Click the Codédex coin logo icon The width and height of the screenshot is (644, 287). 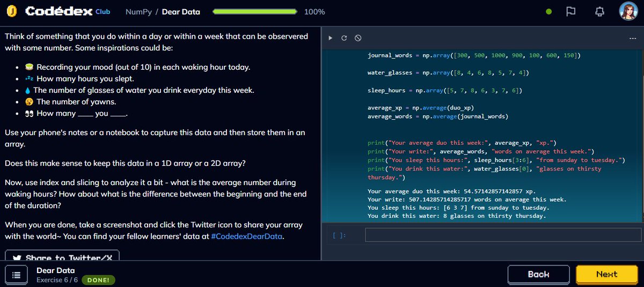pyautogui.click(x=13, y=11)
